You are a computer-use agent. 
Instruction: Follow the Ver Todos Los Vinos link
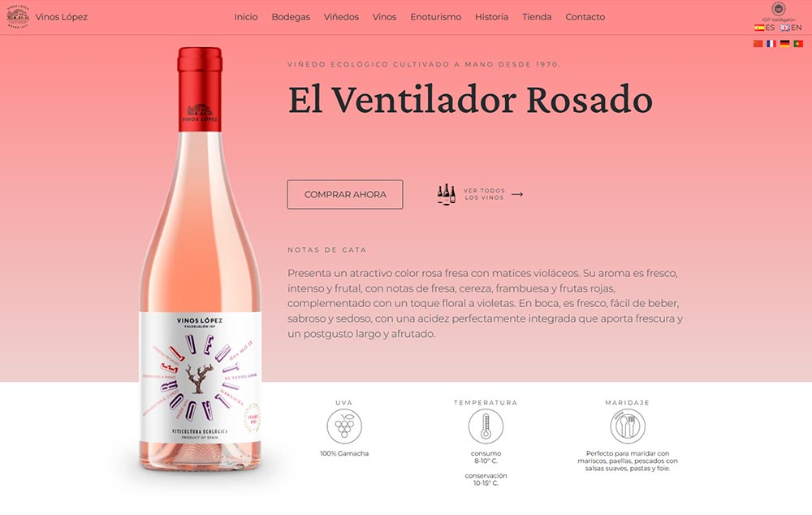pyautogui.click(x=484, y=194)
